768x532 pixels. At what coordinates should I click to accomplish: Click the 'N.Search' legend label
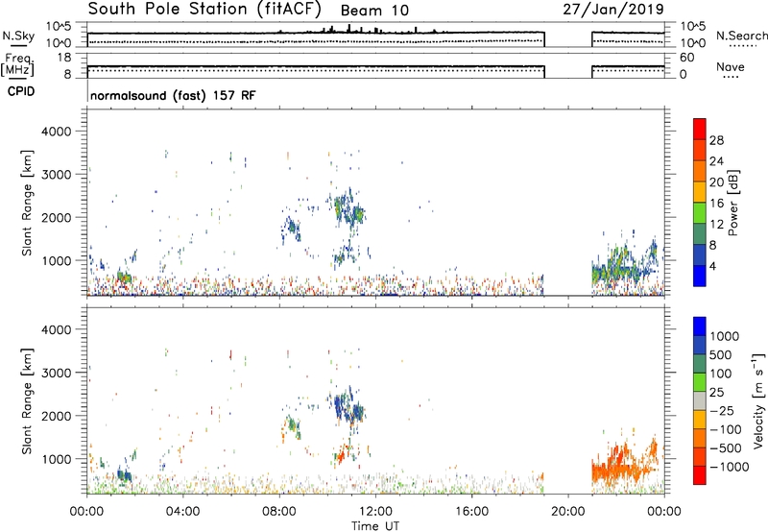coord(741,36)
